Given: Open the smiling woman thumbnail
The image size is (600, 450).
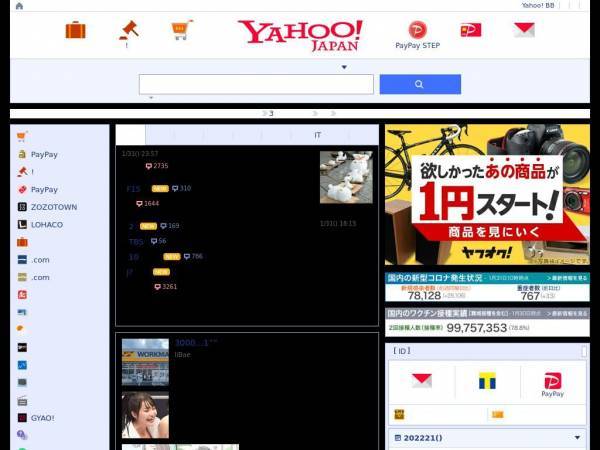Looking at the screenshot, I should [145, 415].
